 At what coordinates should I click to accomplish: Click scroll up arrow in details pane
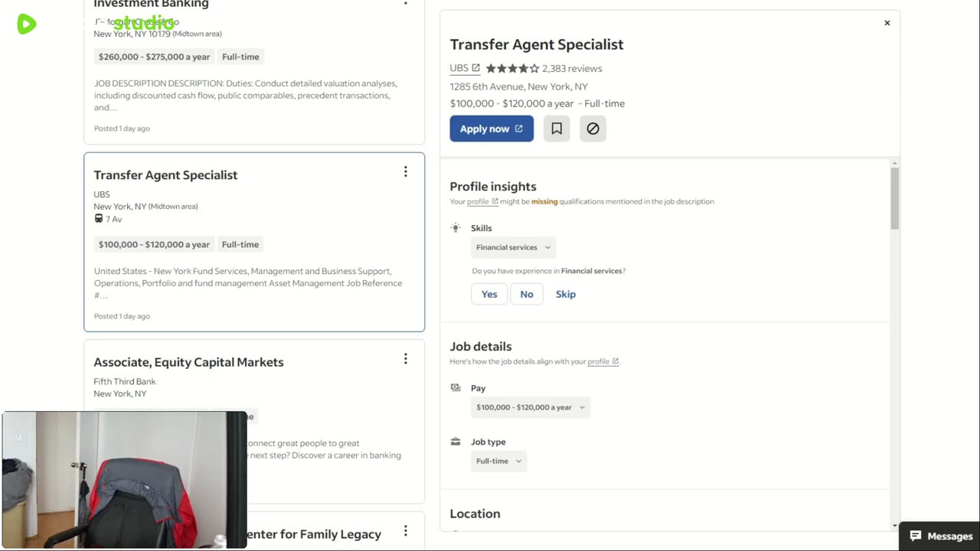pyautogui.click(x=894, y=163)
